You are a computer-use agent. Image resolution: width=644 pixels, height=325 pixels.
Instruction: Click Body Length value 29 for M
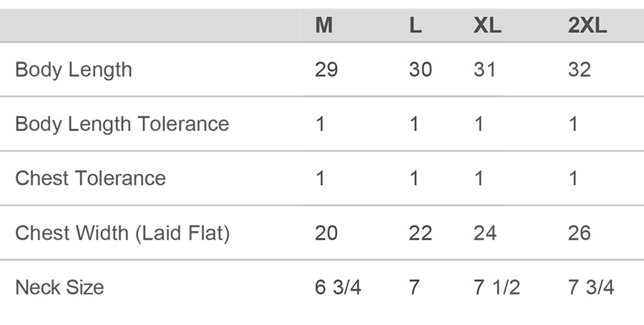[x=326, y=69]
